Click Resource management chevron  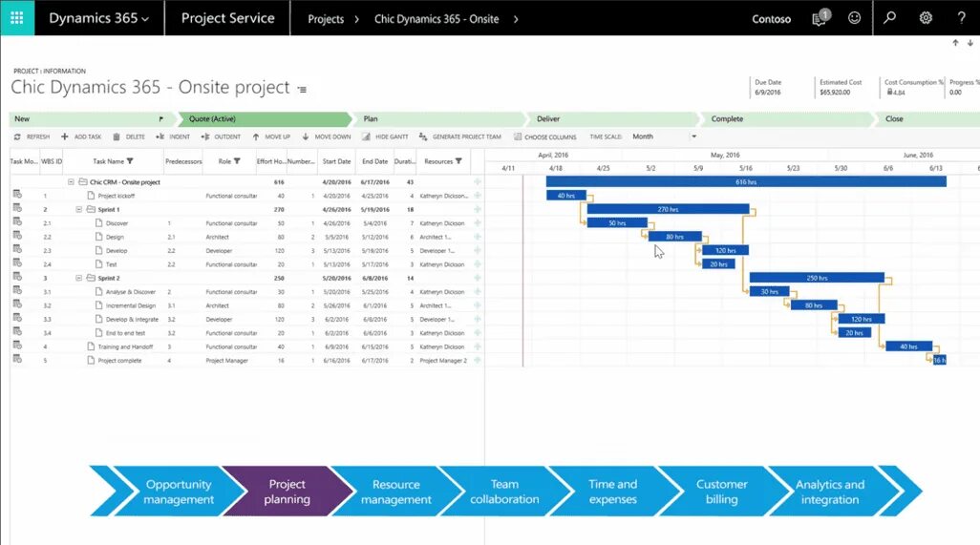pyautogui.click(x=395, y=492)
